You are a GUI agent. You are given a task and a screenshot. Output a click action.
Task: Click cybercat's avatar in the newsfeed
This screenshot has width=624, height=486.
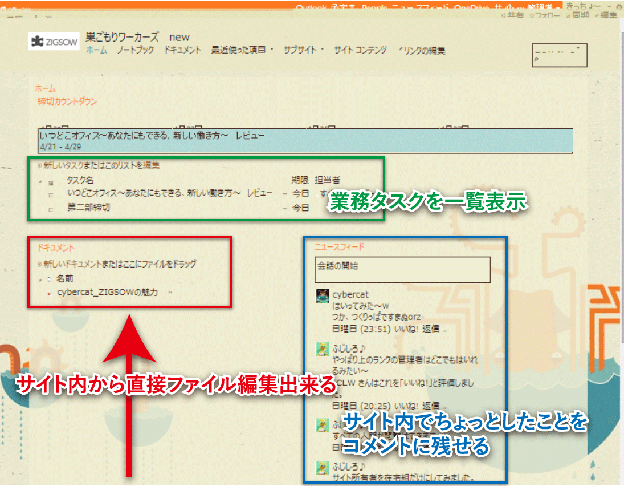(322, 296)
